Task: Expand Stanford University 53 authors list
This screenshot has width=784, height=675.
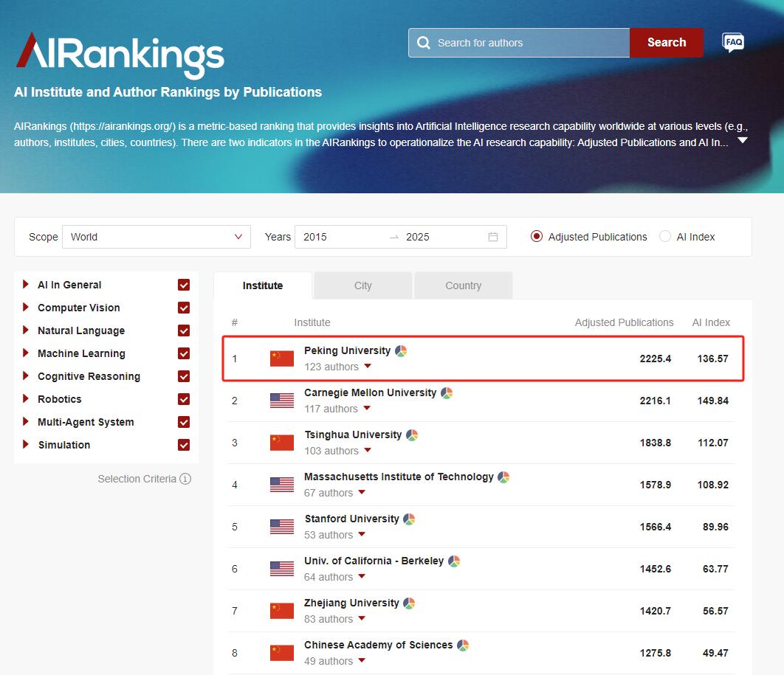Action: click(362, 534)
